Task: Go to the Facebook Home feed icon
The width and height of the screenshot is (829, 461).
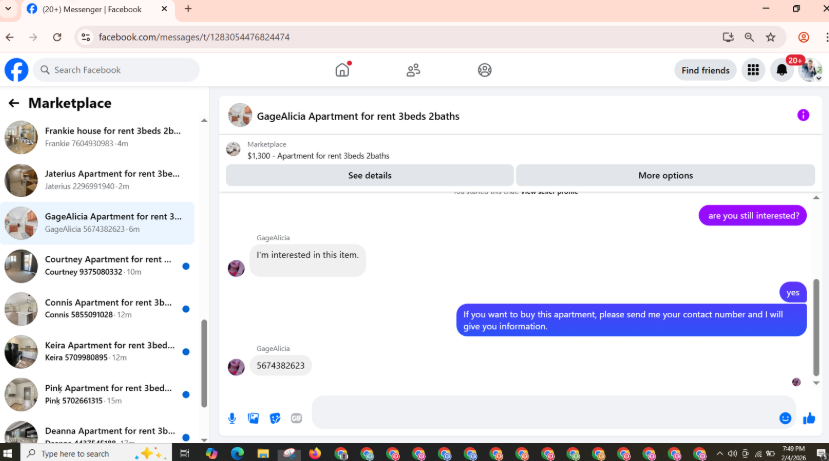Action: [343, 70]
